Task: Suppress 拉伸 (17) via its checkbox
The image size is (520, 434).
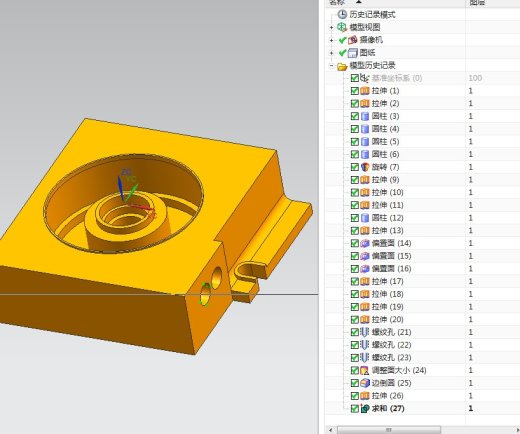Action: click(355, 281)
